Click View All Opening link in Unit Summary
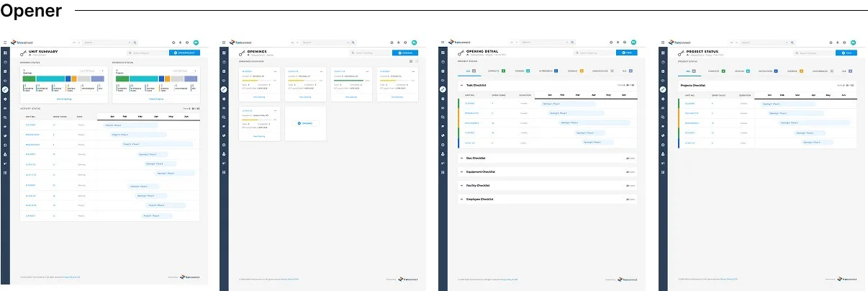The width and height of the screenshot is (868, 291). coord(64,97)
